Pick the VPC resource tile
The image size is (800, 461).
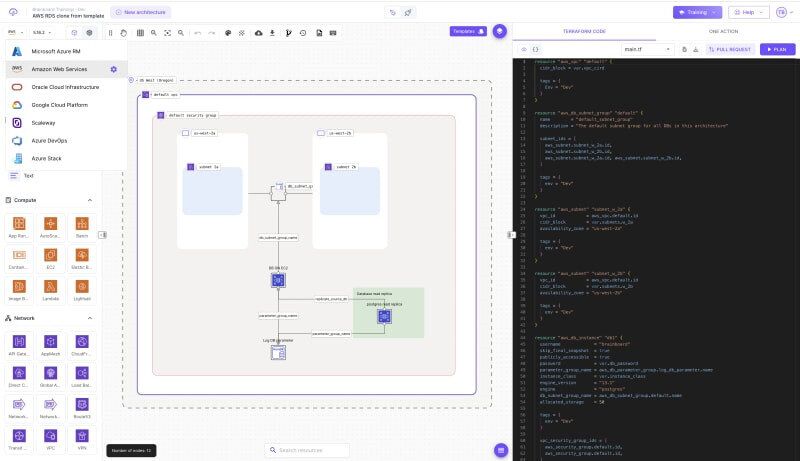51,439
